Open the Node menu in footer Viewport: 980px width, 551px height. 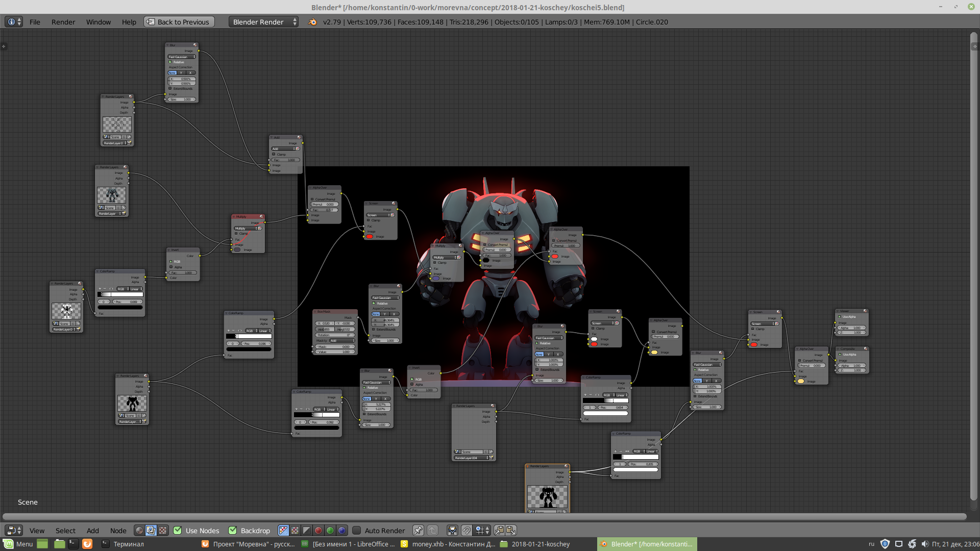[x=118, y=531]
